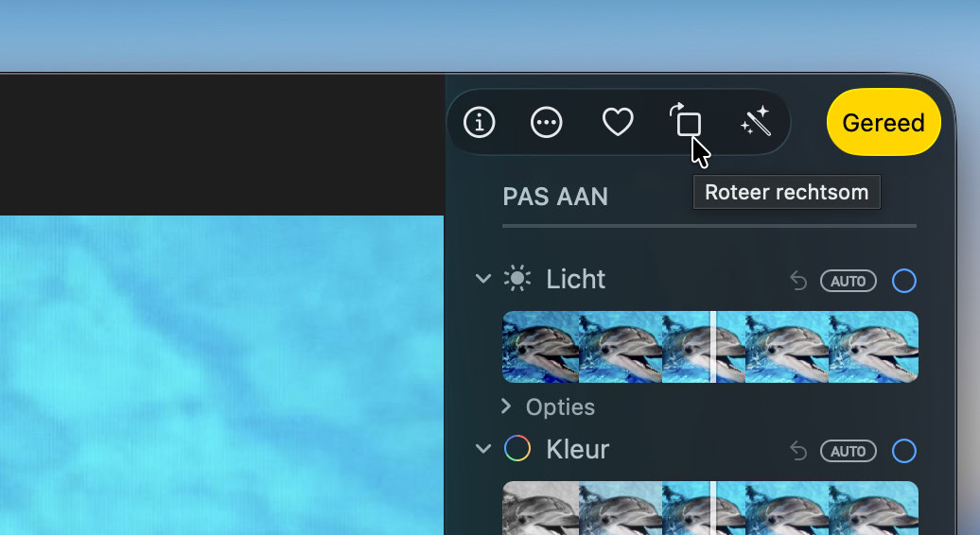Viewport: 980px width, 535px height.
Task: Click the sun icon beside Licht
Action: click(x=517, y=279)
